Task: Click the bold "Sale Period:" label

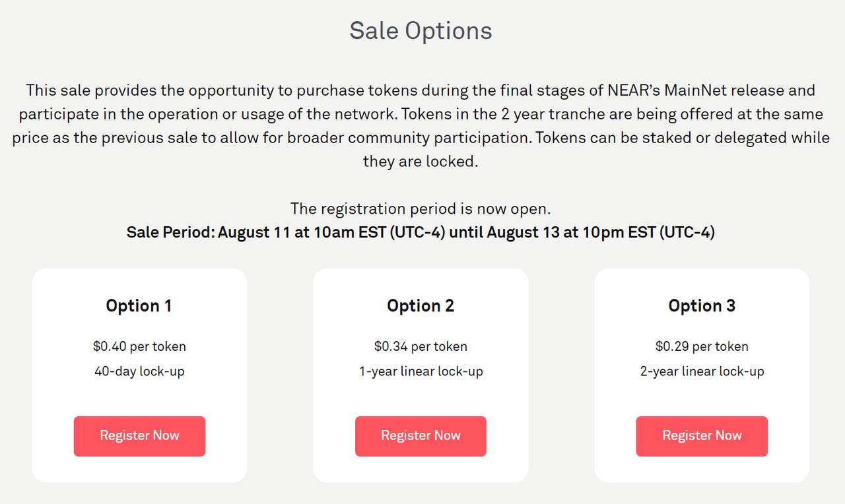Action: pos(170,233)
